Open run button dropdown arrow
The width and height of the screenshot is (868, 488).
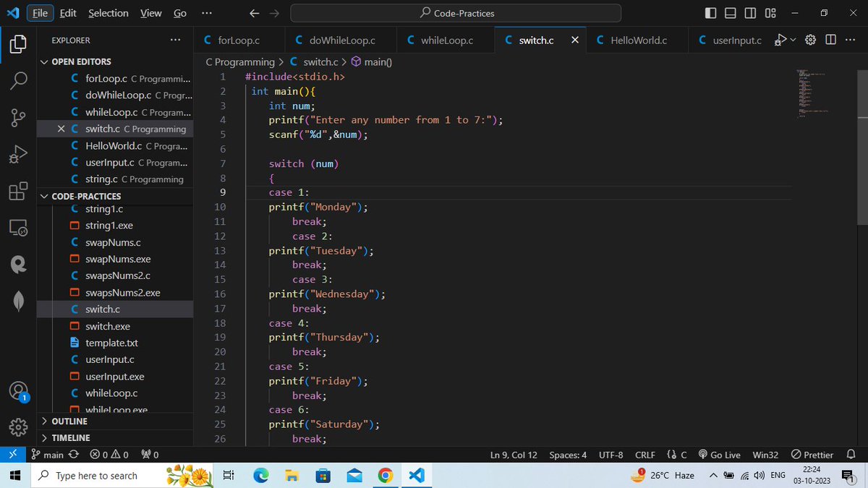792,40
